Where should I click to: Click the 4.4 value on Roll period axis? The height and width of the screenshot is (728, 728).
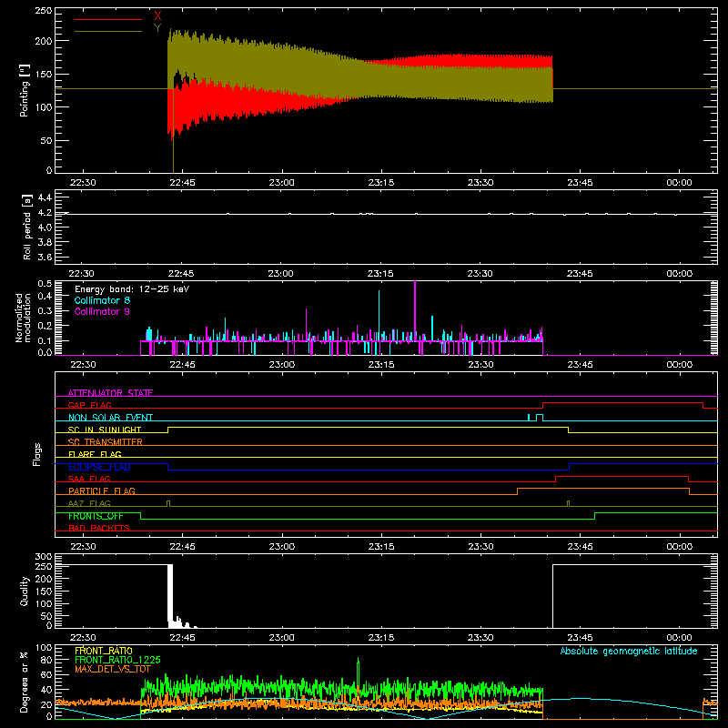45,197
